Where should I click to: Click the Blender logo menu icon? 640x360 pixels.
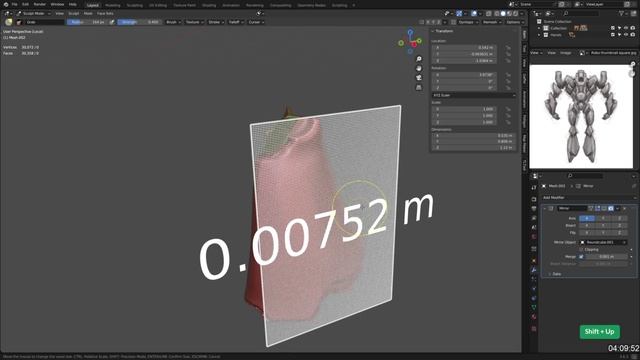(x=6, y=4)
